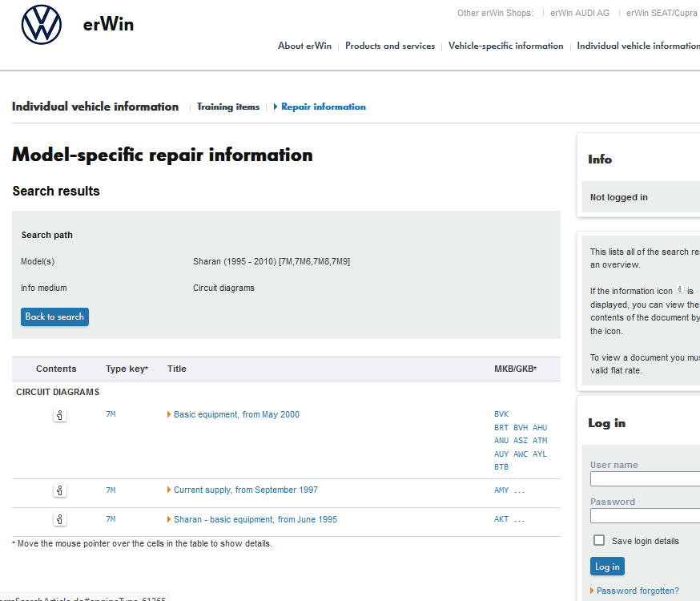This screenshot has height=601, width=700.
Task: Switch to the Repair information tab
Action: point(324,107)
